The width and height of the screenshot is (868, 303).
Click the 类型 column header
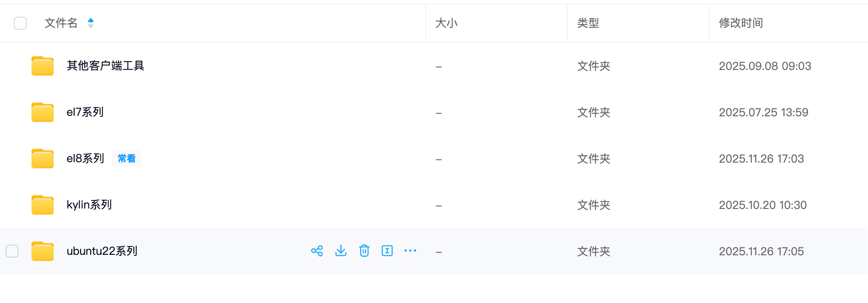(x=588, y=23)
